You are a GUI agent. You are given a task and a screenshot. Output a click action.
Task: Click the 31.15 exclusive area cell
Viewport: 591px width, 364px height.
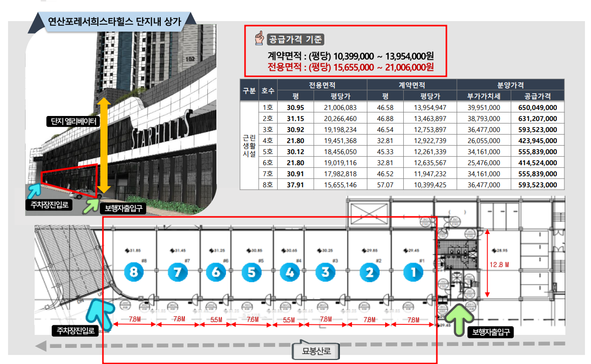click(295, 118)
